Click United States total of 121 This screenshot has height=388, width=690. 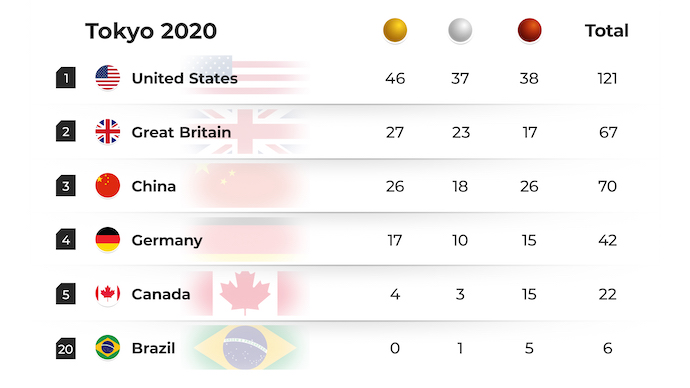[x=607, y=78]
